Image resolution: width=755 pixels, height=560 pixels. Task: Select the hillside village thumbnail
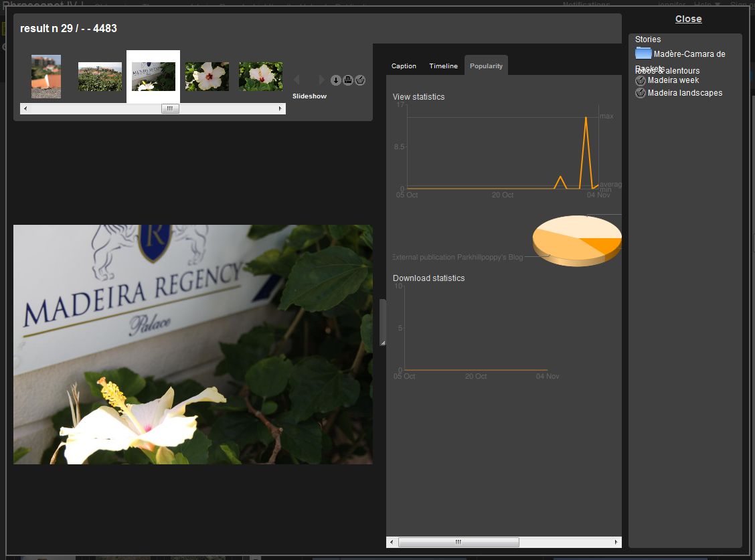pyautogui.click(x=100, y=76)
